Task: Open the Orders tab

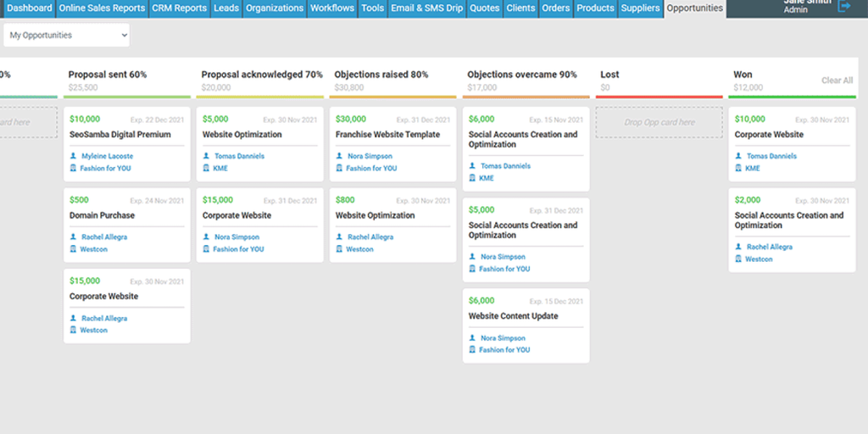Action: (556, 8)
